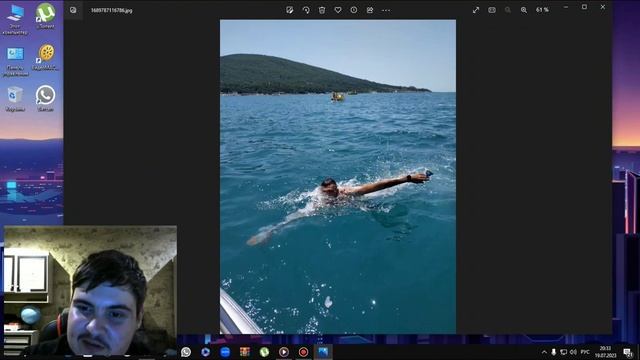Open the media player taskbar icon
The width and height of the screenshot is (640, 360).
[x=284, y=352]
